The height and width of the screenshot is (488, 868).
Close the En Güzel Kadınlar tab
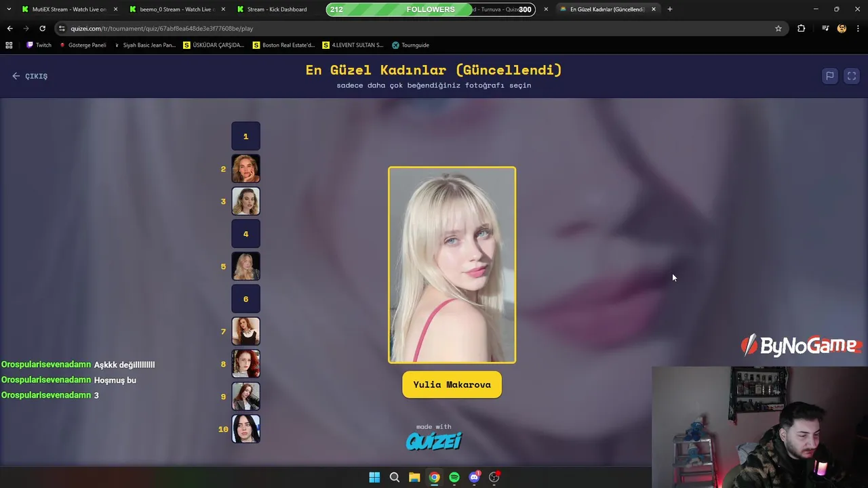point(654,9)
